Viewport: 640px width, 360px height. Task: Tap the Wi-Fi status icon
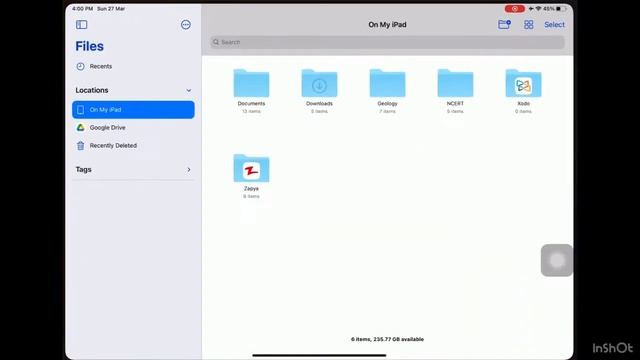pyautogui.click(x=538, y=9)
